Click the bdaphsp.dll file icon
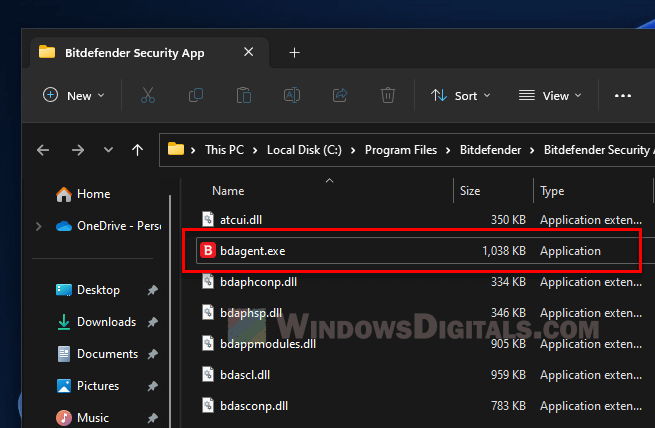This screenshot has height=428, width=655. point(208,312)
